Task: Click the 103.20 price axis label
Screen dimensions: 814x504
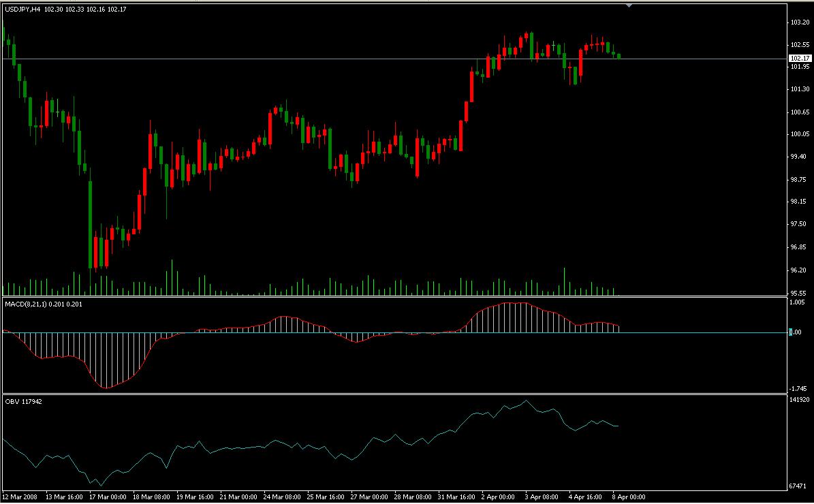Action: (x=800, y=22)
